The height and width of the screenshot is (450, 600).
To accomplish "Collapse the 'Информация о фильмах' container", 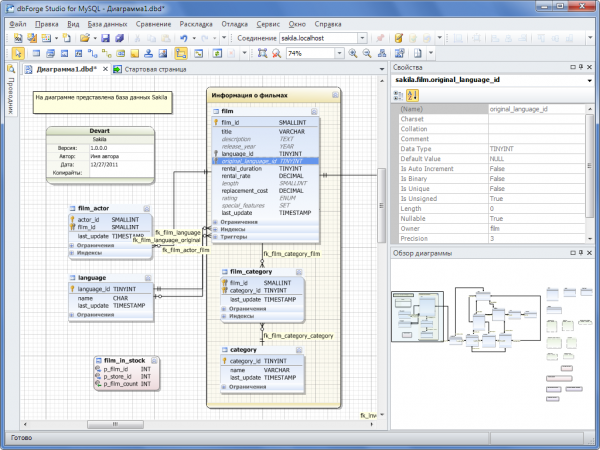I will click(x=335, y=95).
